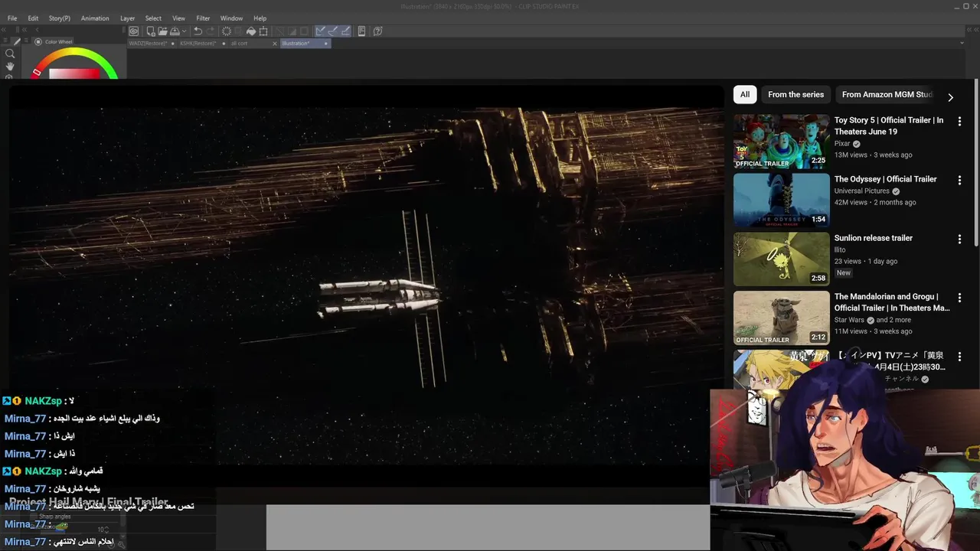Open the Select menu
The width and height of the screenshot is (980, 551).
click(x=153, y=18)
